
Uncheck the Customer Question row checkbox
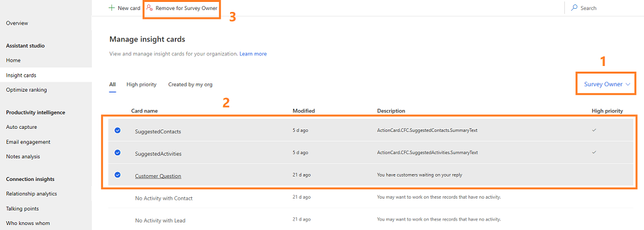click(118, 175)
